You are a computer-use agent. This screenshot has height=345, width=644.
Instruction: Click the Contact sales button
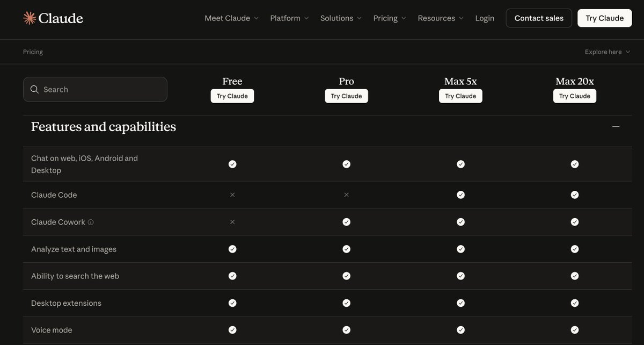coord(539,18)
